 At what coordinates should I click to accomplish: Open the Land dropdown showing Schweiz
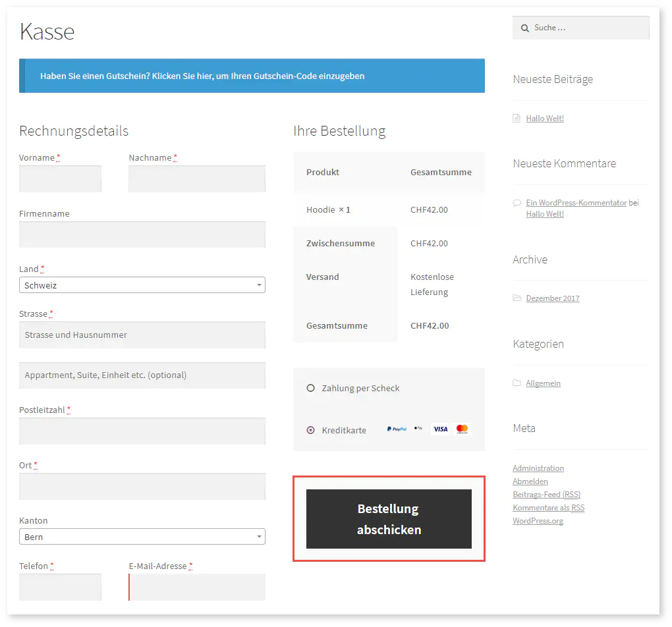(142, 285)
